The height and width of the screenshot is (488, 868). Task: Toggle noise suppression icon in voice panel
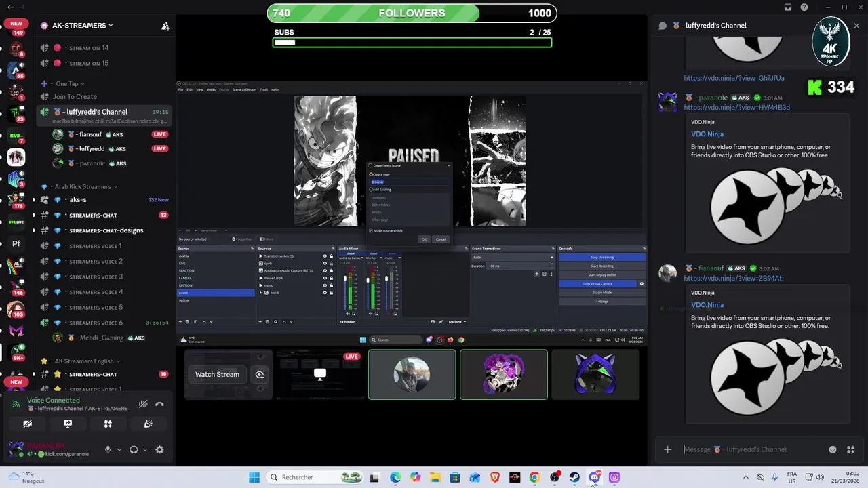click(143, 404)
